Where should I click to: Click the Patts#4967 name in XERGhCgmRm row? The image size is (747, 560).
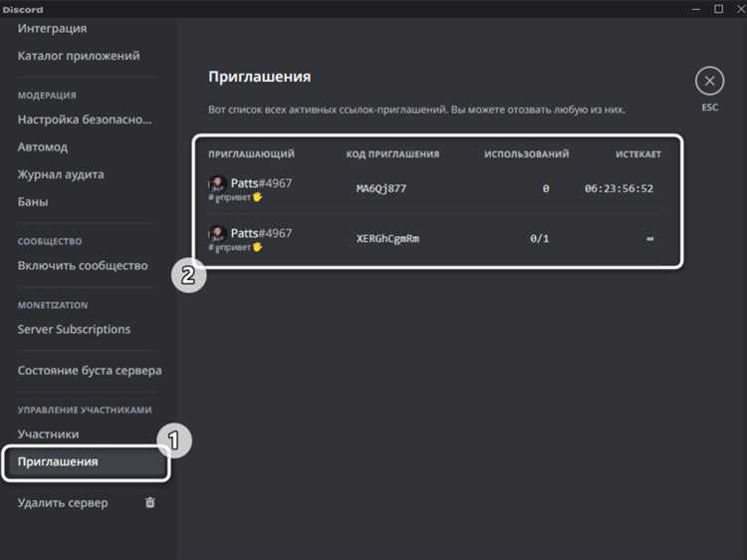[261, 233]
